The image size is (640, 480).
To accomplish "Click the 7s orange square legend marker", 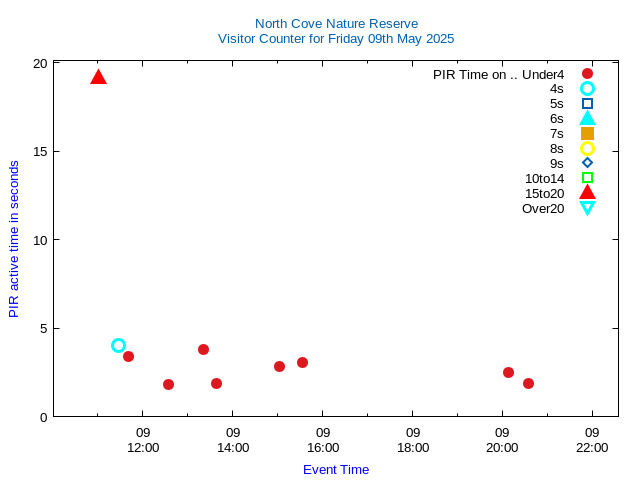I will pos(587,133).
